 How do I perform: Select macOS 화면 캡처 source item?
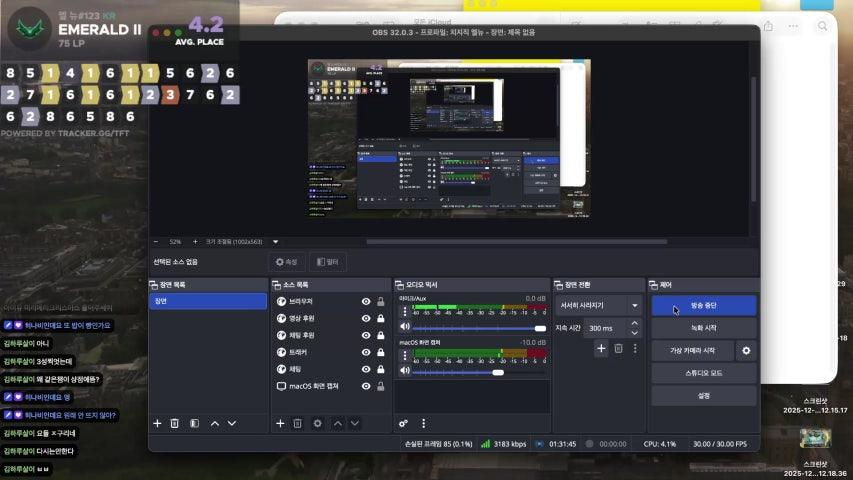314,386
